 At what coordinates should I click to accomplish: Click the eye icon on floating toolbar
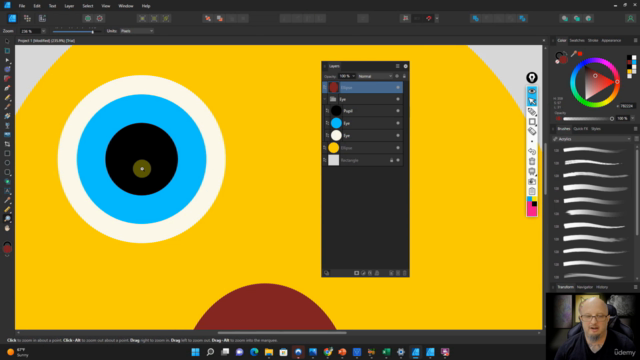[532, 91]
